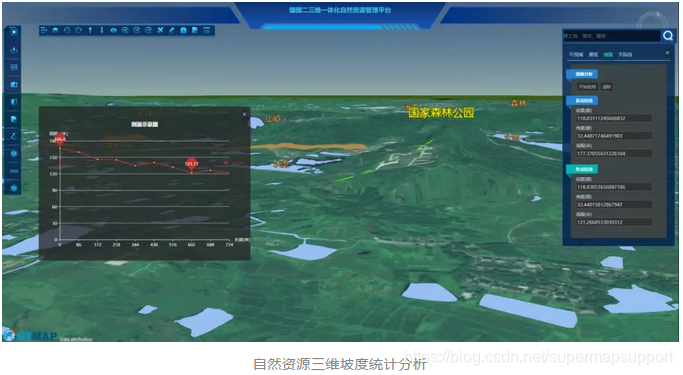Click the start longitude field 118.83111245666832

coord(614,118)
